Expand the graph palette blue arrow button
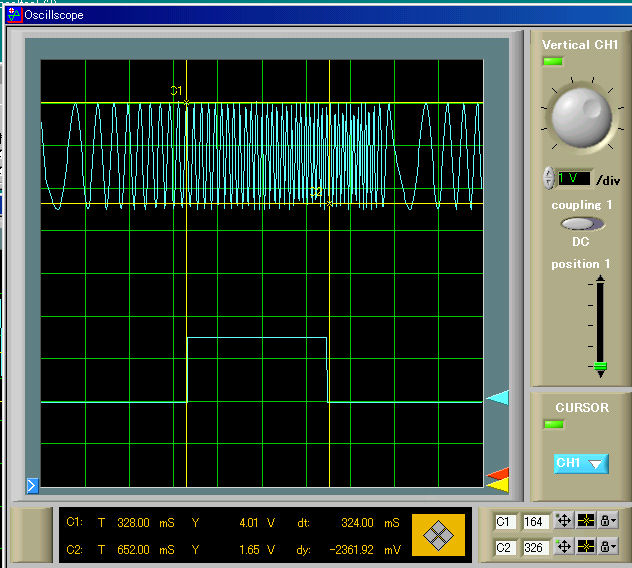The image size is (632, 568). pos(32,485)
